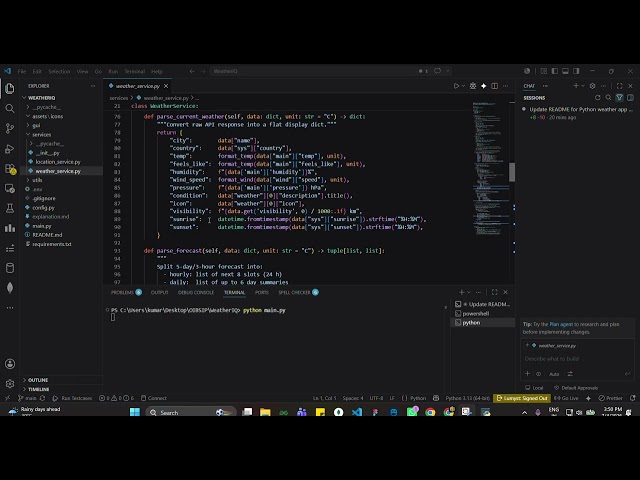Focus the 'Describe what to build' chat input

[x=576, y=359]
